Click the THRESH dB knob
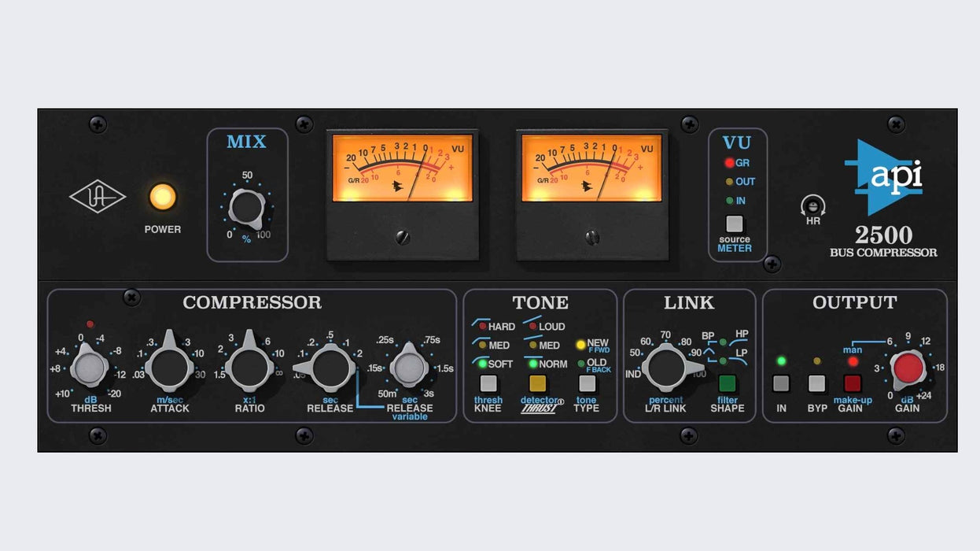This screenshot has width=980, height=551. (89, 368)
